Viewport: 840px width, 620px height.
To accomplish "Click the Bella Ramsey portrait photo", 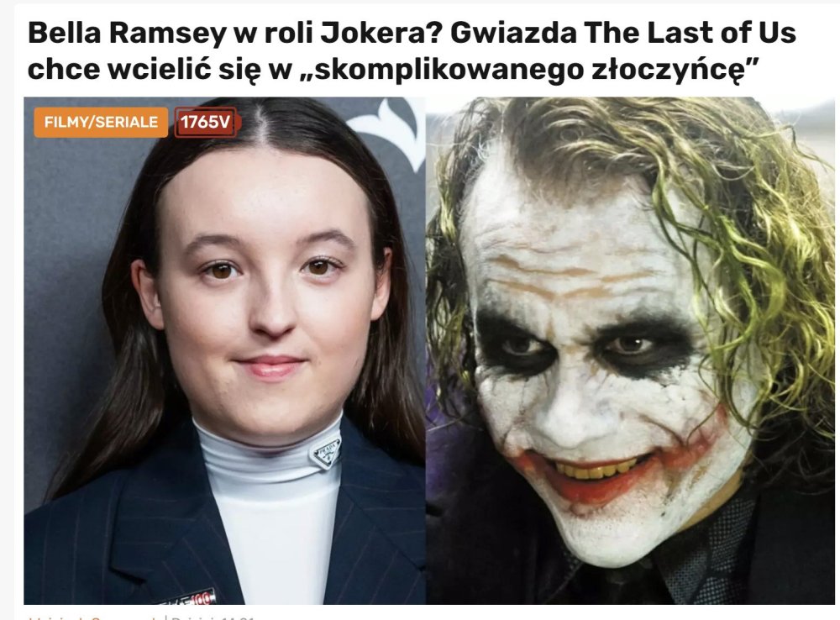I will pos(224,350).
